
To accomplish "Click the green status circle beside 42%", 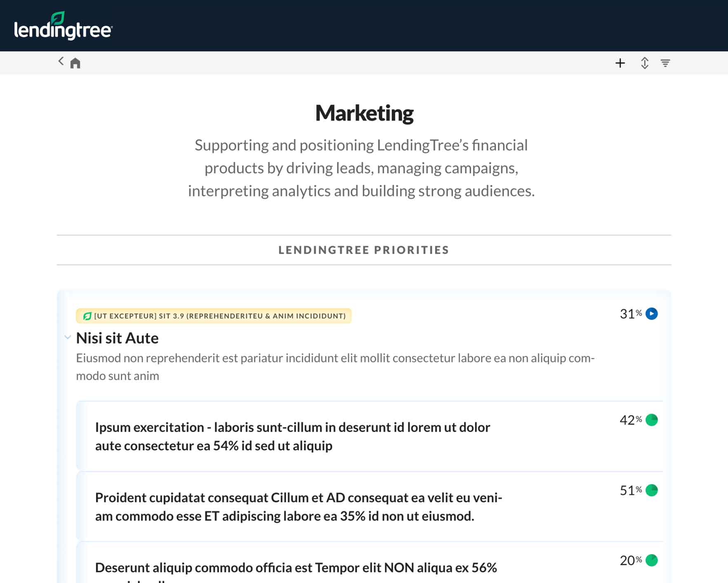I will (653, 420).
